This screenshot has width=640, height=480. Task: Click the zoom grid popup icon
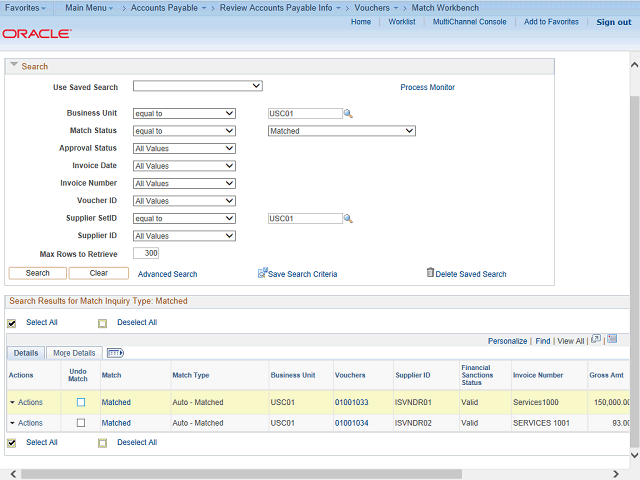tap(596, 340)
